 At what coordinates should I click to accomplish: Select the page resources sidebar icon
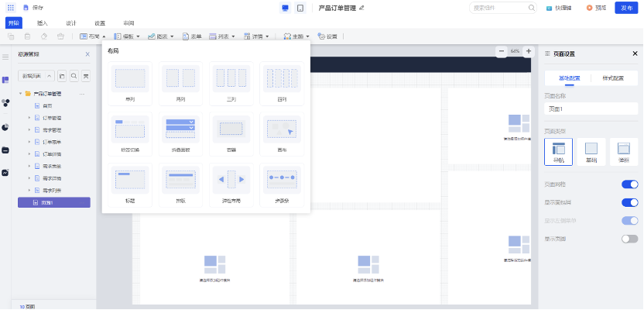(x=5, y=80)
